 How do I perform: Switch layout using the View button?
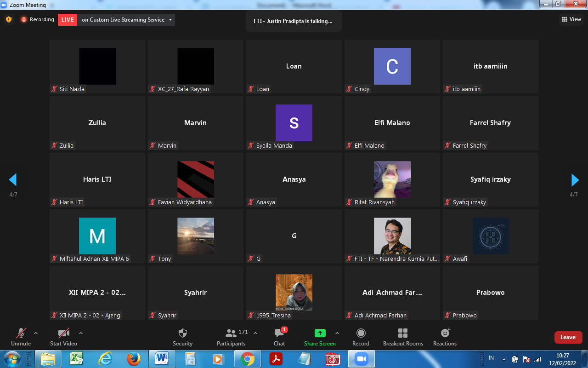(x=571, y=19)
